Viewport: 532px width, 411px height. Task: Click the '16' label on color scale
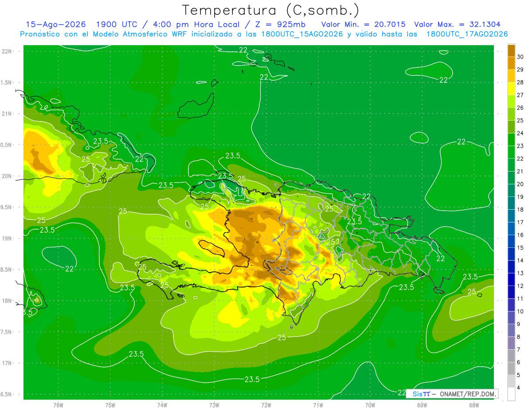tap(520, 235)
